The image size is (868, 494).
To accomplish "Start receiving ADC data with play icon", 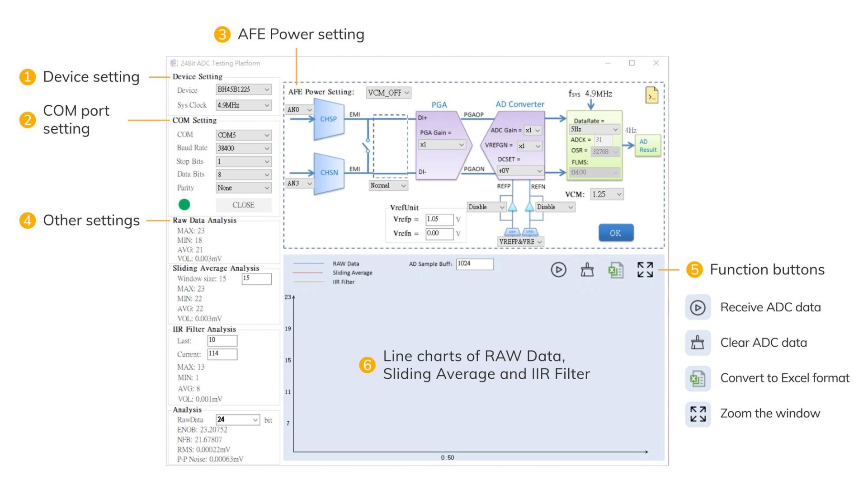I will click(x=558, y=270).
